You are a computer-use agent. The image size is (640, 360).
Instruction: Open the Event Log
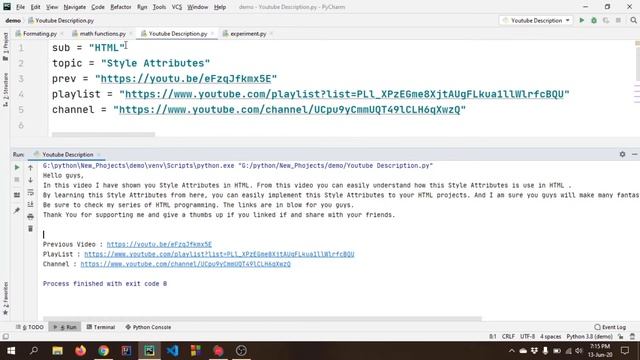coord(610,327)
